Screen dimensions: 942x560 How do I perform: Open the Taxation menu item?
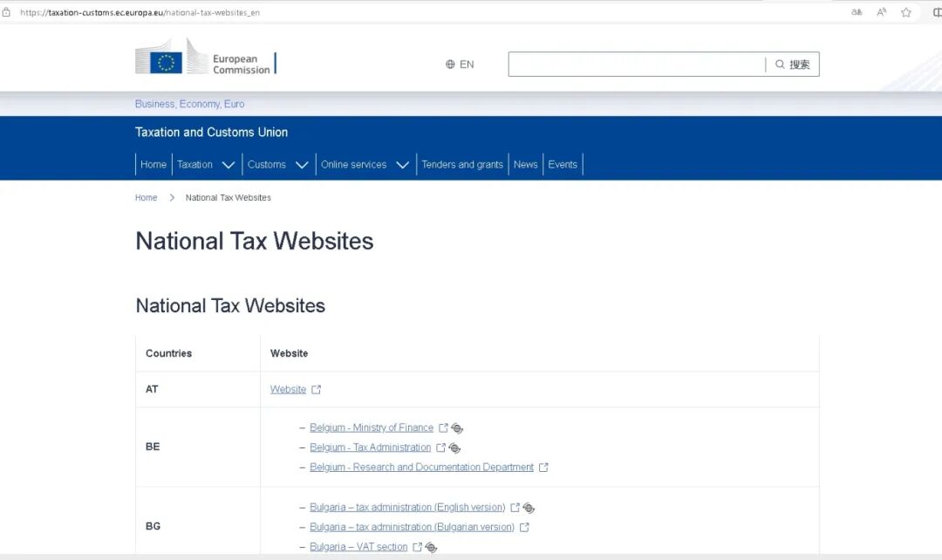(195, 165)
